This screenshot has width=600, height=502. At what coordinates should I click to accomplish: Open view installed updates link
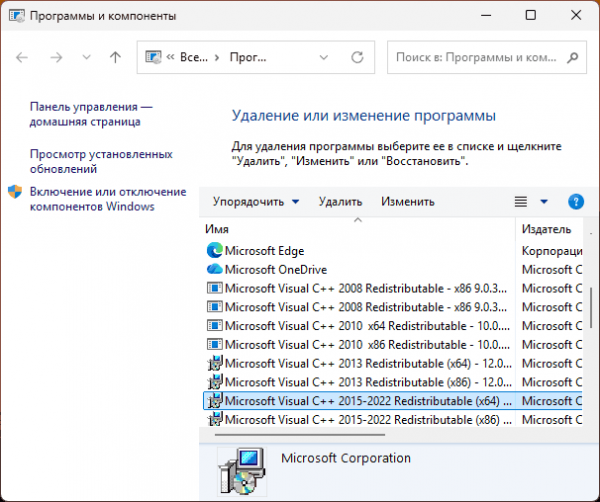pos(101,161)
